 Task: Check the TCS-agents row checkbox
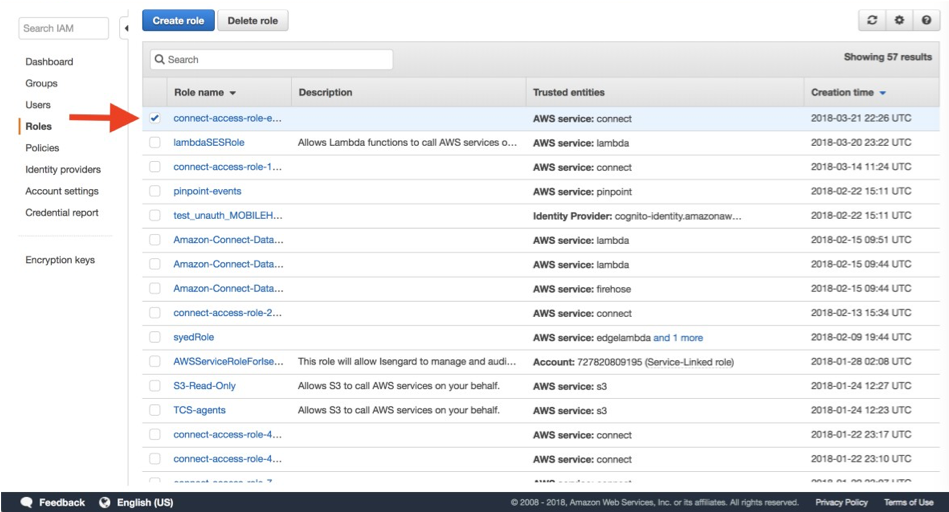click(x=155, y=410)
